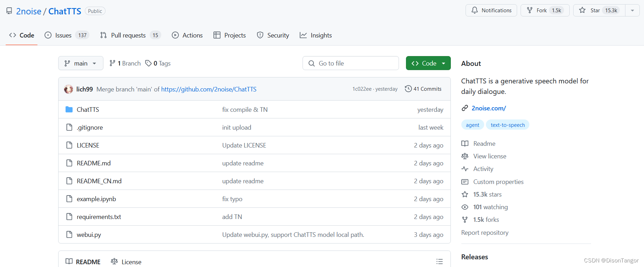
Task: Select the License tab below files
Action: pyautogui.click(x=126, y=262)
